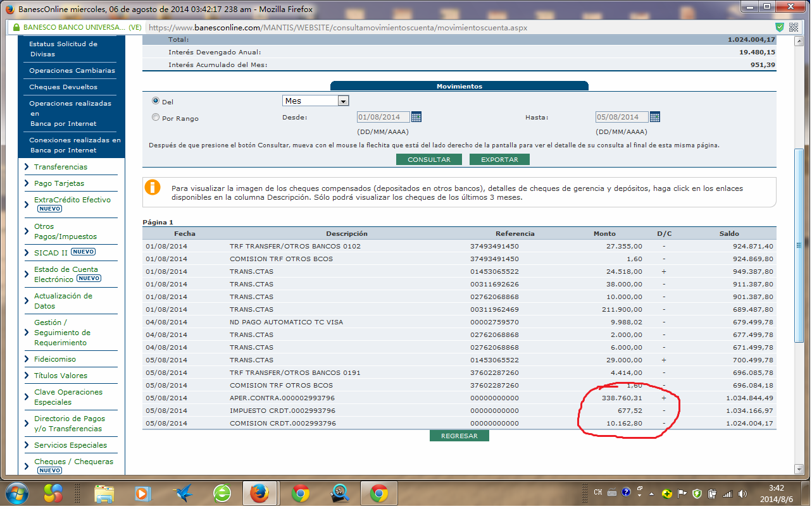Switch to Firefox from the taskbar
812x509 pixels.
(x=259, y=493)
